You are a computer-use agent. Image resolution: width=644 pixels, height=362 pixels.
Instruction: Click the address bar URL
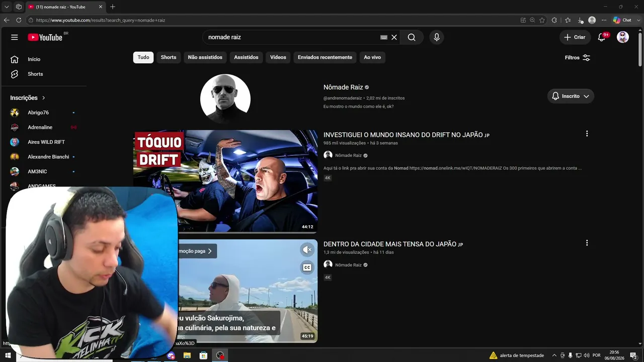pyautogui.click(x=101, y=20)
